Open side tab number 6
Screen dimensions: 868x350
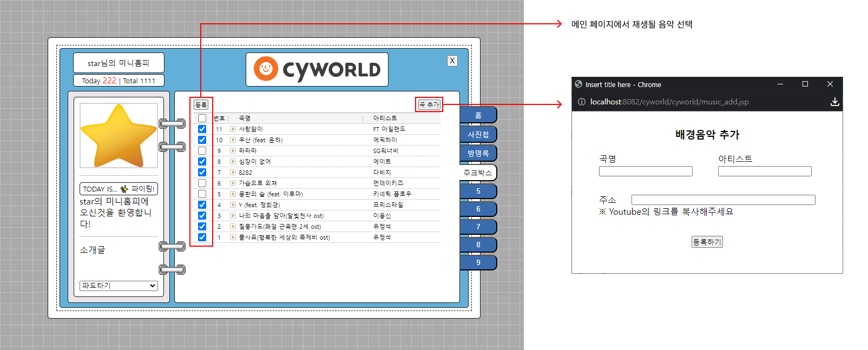click(478, 209)
